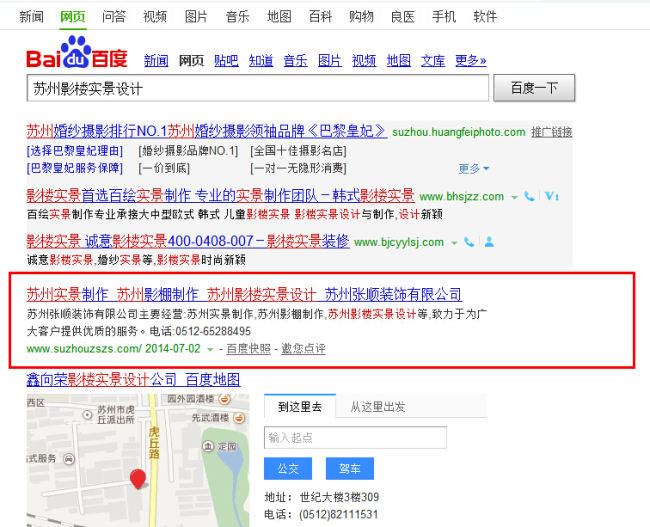The width and height of the screenshot is (650, 527).
Task: Select 到这里去 directions tab
Action: click(300, 406)
